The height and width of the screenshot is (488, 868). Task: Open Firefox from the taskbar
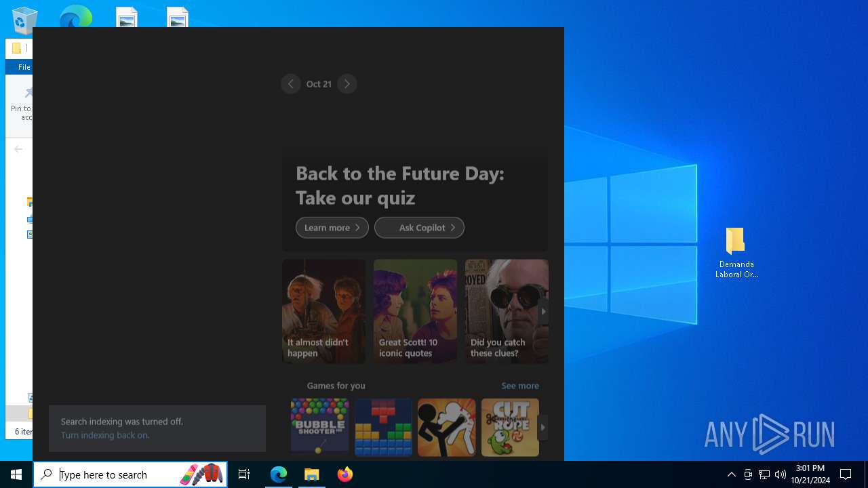[345, 474]
